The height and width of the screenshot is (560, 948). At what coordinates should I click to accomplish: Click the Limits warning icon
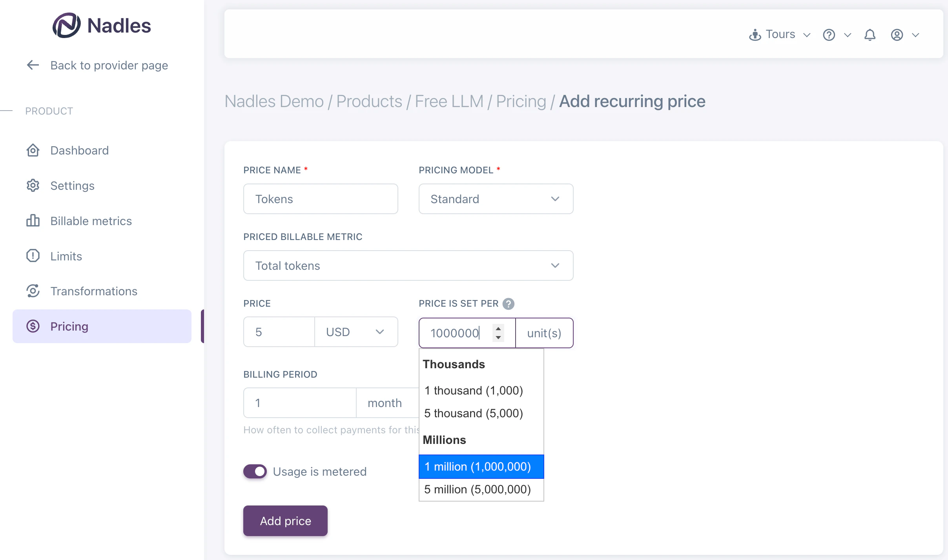(33, 256)
